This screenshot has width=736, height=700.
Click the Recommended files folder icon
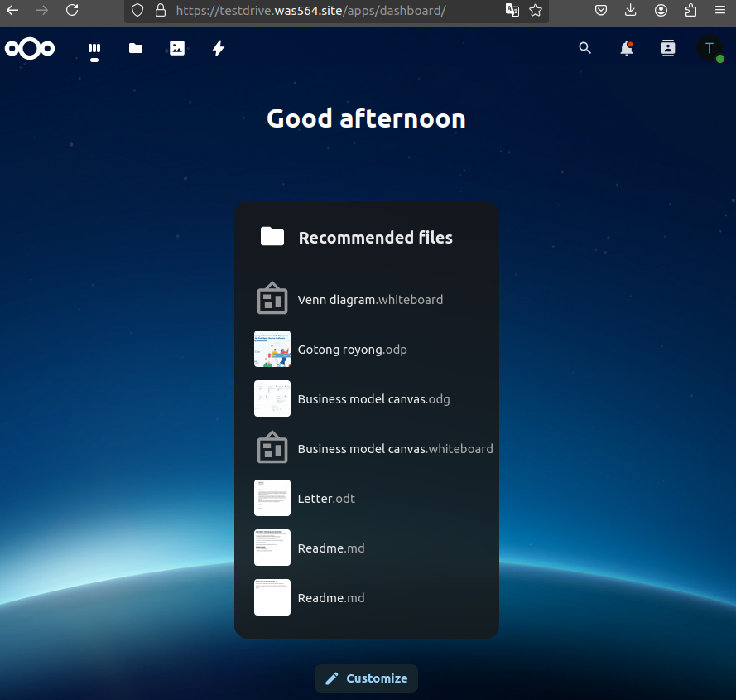272,236
